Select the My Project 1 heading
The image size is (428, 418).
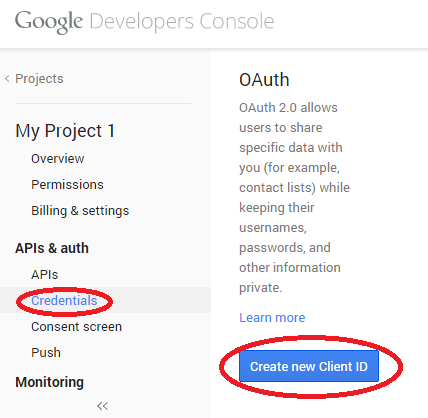tap(65, 131)
